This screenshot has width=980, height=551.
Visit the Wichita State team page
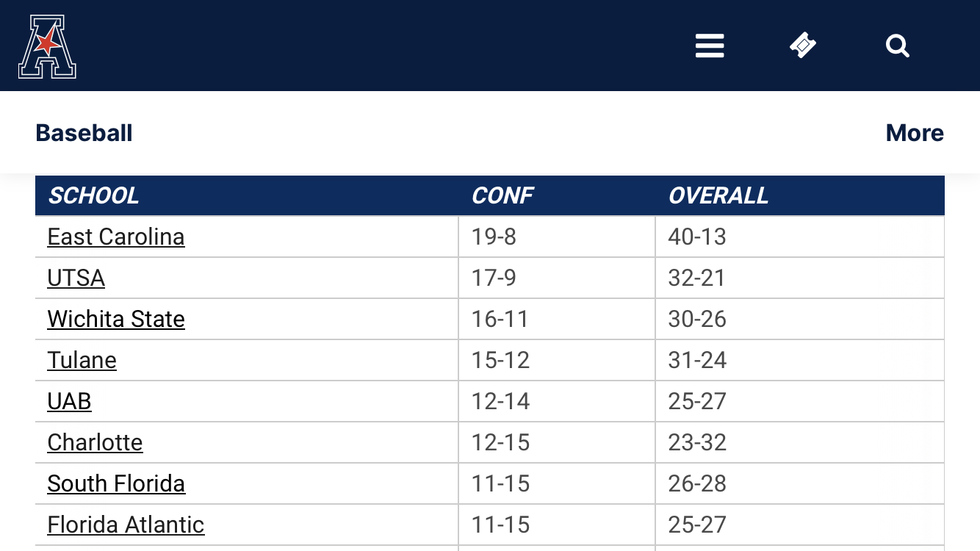[x=116, y=319]
